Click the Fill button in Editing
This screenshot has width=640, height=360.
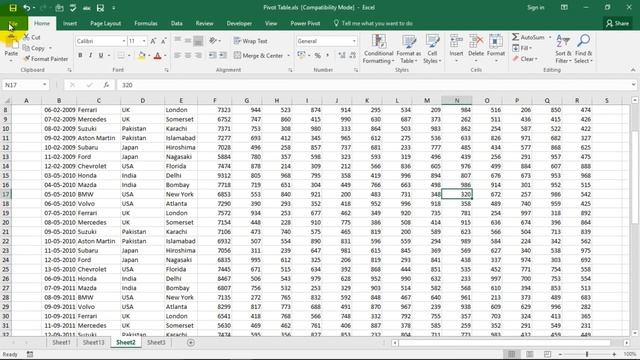(522, 48)
